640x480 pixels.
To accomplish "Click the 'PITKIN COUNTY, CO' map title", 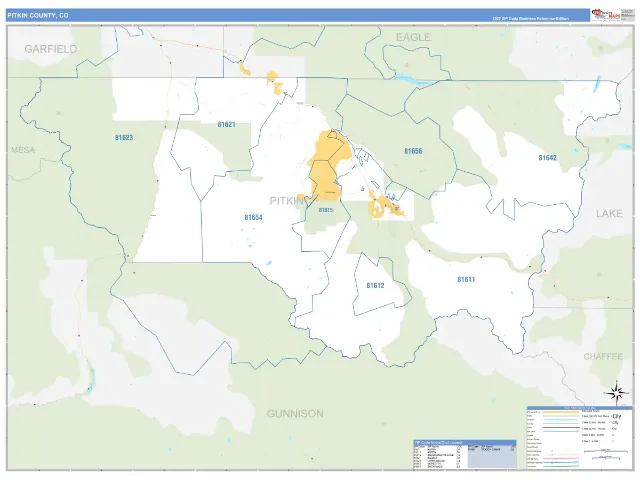I will (x=38, y=16).
